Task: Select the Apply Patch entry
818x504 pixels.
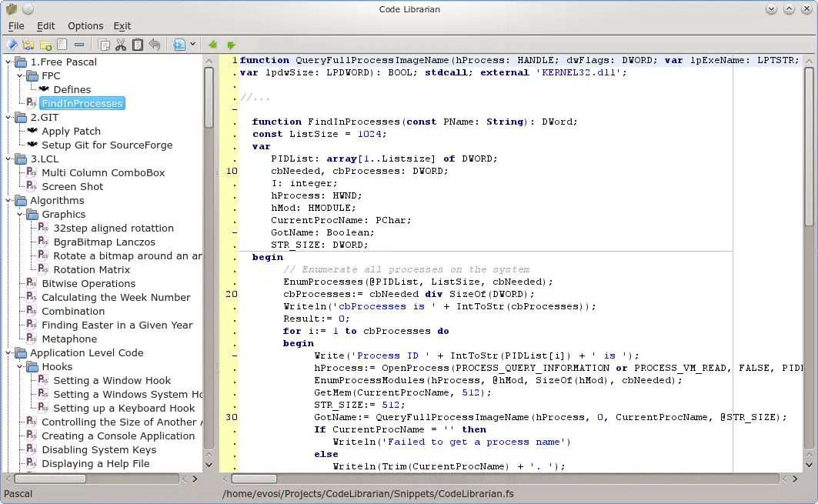Action: pos(71,131)
